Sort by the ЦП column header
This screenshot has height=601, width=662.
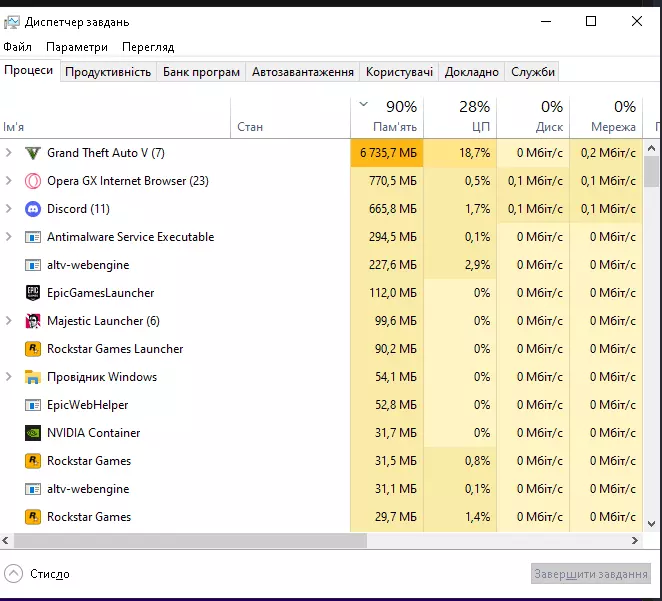(460, 117)
